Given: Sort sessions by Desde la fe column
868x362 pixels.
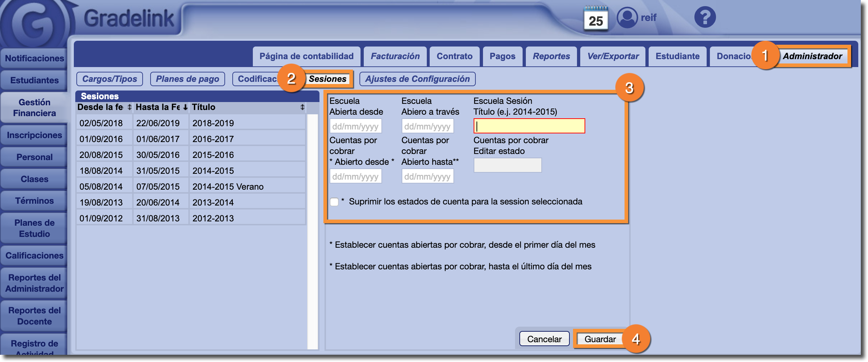Looking at the screenshot, I should (x=129, y=107).
